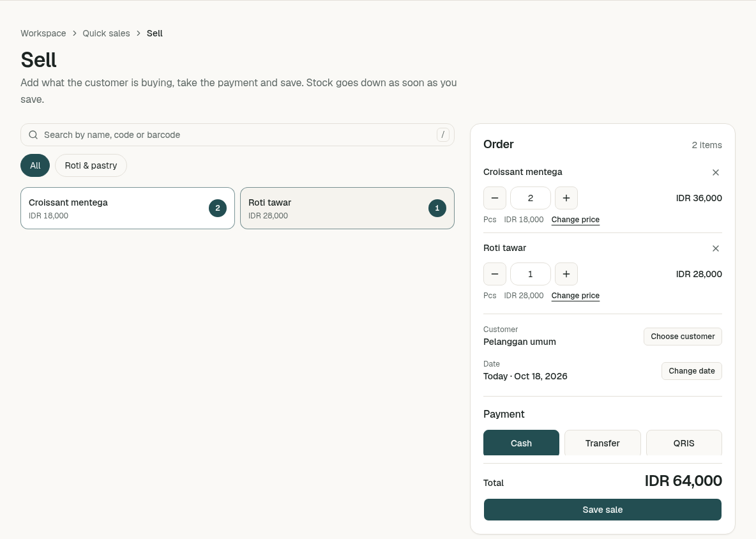Viewport: 756px width, 539px height.
Task: Click the Pelanggan umum customer name
Action: 519,342
